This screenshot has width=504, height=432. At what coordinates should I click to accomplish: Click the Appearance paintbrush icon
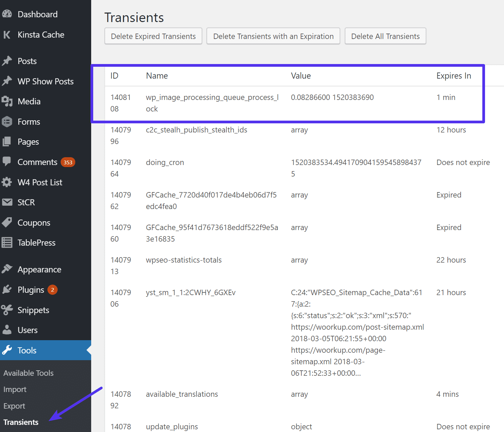tap(7, 269)
